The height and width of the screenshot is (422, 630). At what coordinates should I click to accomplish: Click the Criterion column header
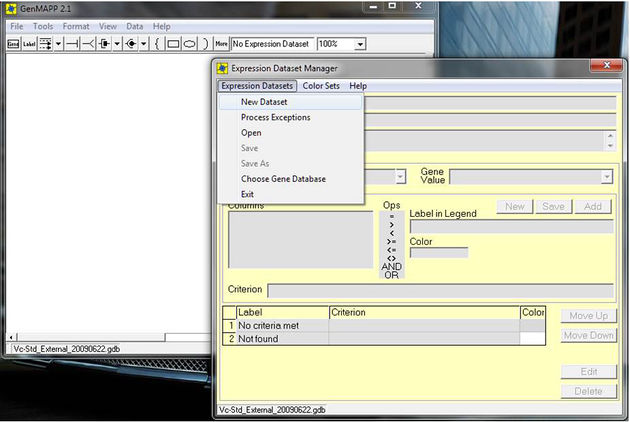coord(424,313)
